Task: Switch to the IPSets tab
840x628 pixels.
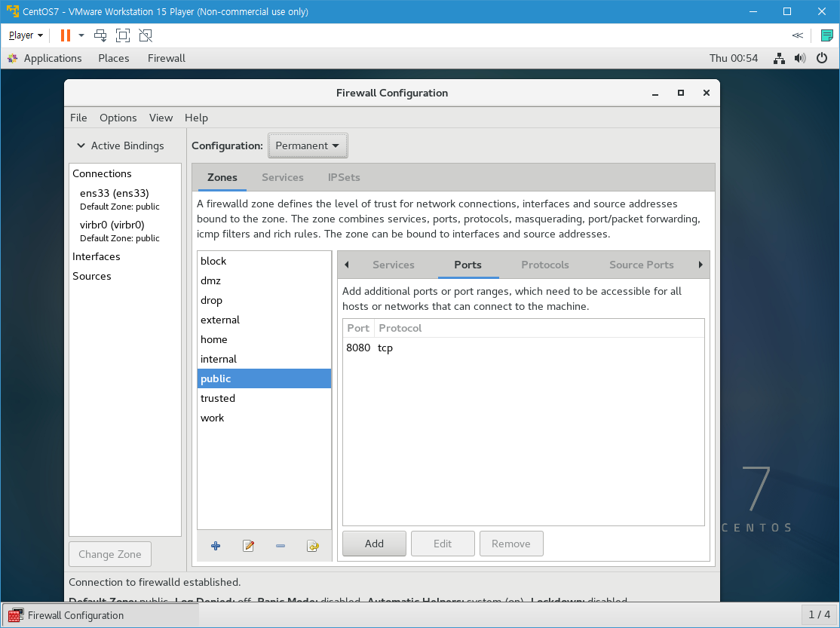Action: pyautogui.click(x=344, y=177)
